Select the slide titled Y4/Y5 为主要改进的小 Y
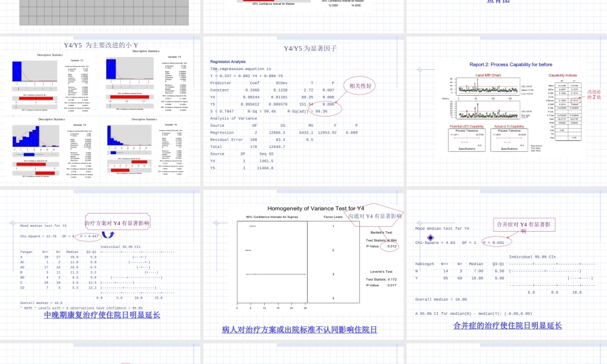The height and width of the screenshot is (364, 607). click(x=100, y=110)
